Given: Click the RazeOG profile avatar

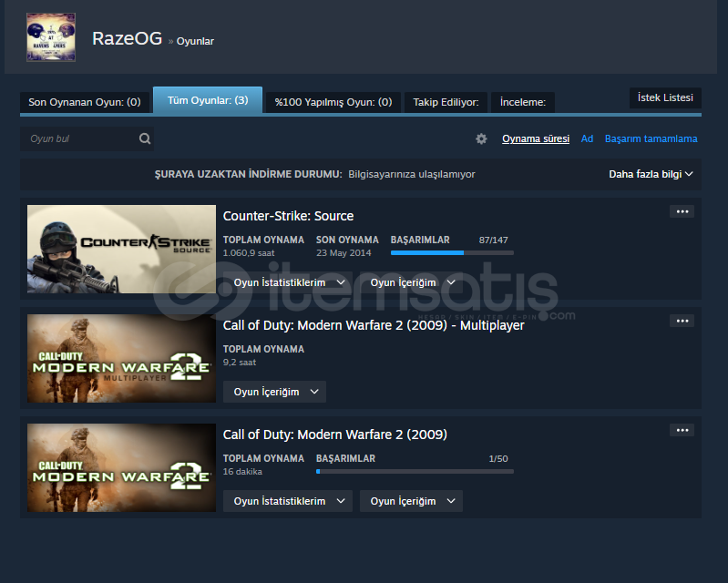Looking at the screenshot, I should (51, 37).
